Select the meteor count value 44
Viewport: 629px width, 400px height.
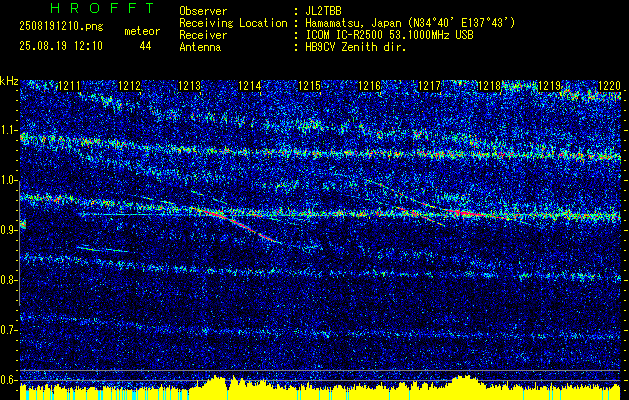tap(145, 46)
